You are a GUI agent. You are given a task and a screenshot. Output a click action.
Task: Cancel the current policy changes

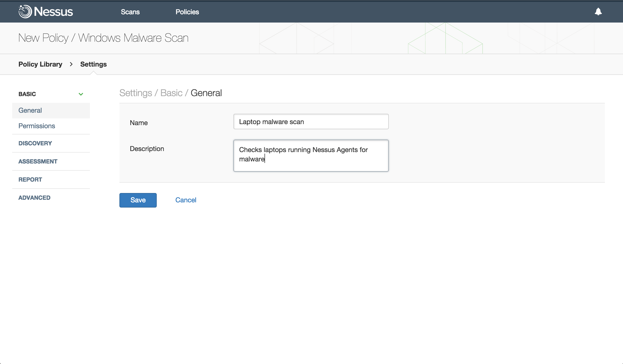185,200
